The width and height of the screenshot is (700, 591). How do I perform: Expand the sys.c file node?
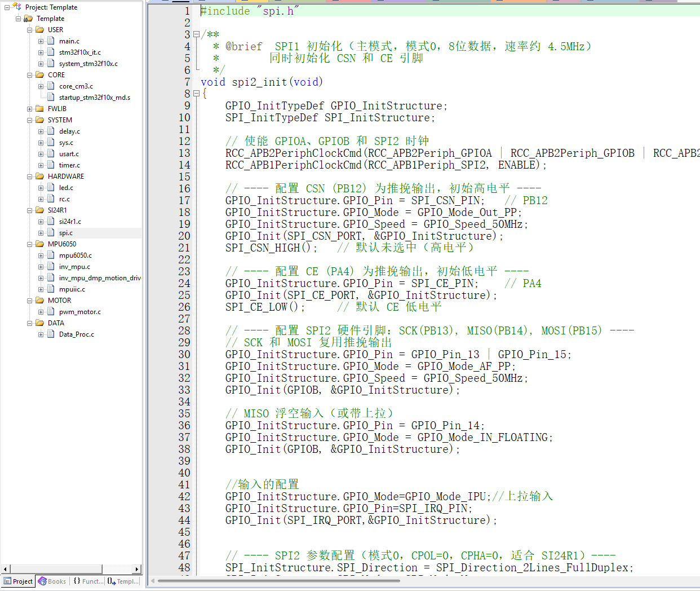pyautogui.click(x=41, y=143)
